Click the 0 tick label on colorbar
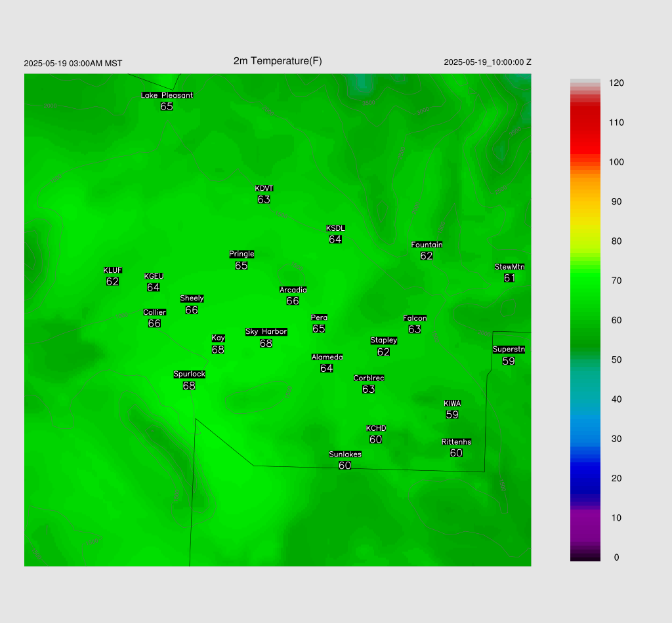Image resolution: width=672 pixels, height=623 pixels. [x=616, y=557]
